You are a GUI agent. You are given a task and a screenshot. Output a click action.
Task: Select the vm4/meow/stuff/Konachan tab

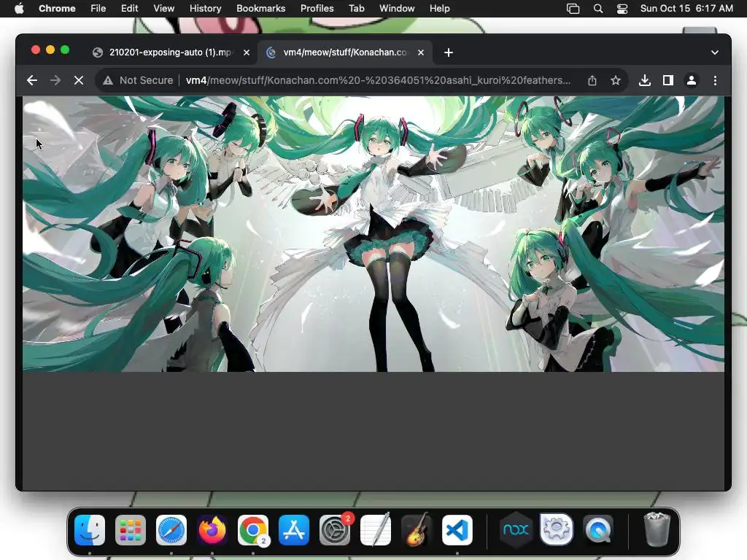click(x=345, y=52)
